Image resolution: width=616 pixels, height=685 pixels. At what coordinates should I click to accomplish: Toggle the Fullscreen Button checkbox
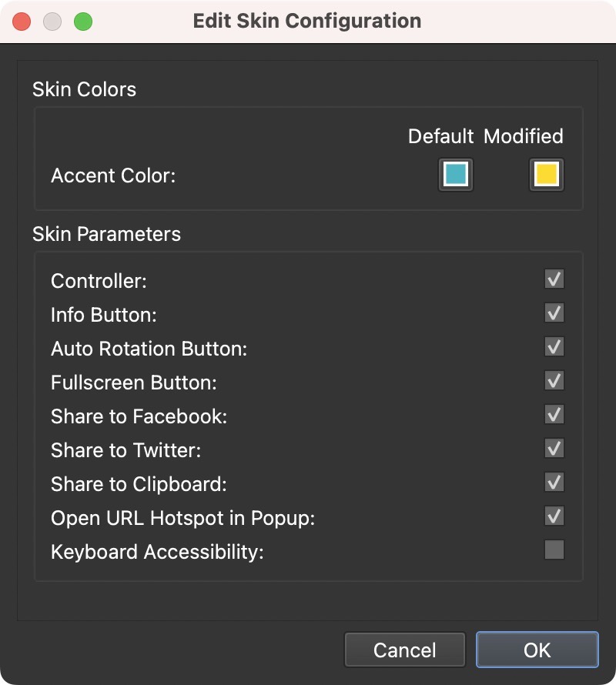pos(554,380)
